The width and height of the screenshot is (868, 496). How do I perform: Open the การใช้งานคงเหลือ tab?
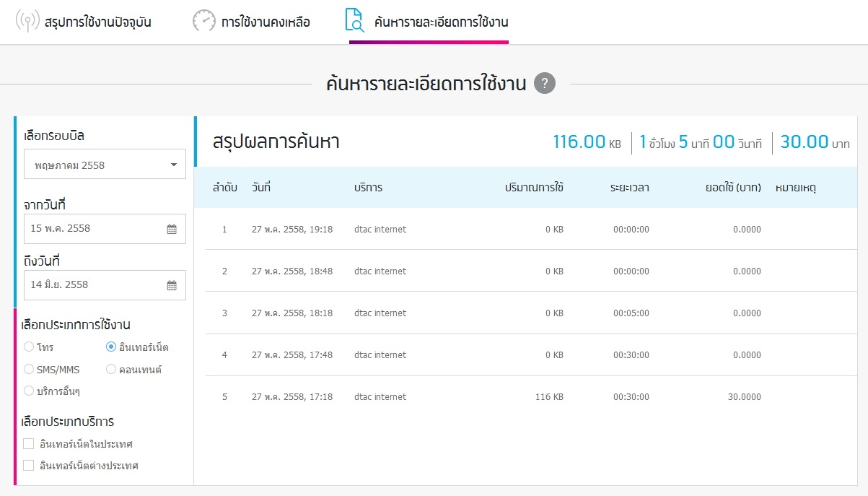point(265,22)
